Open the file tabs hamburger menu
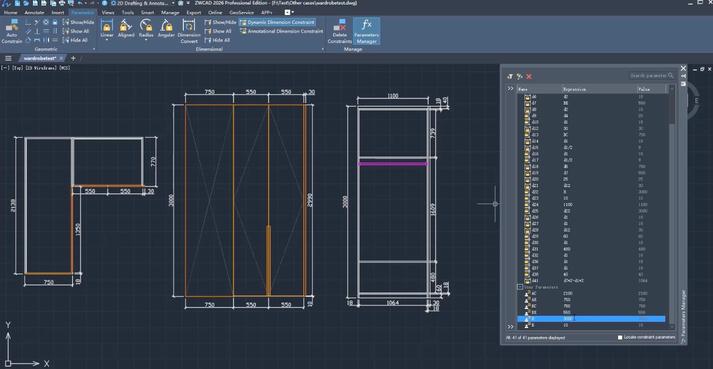713x369 pixels. point(8,58)
